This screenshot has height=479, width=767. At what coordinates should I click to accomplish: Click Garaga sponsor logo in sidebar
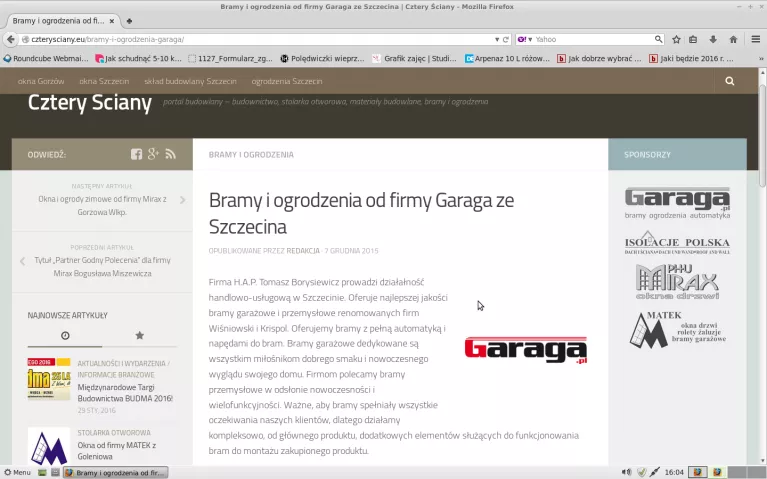pos(677,203)
